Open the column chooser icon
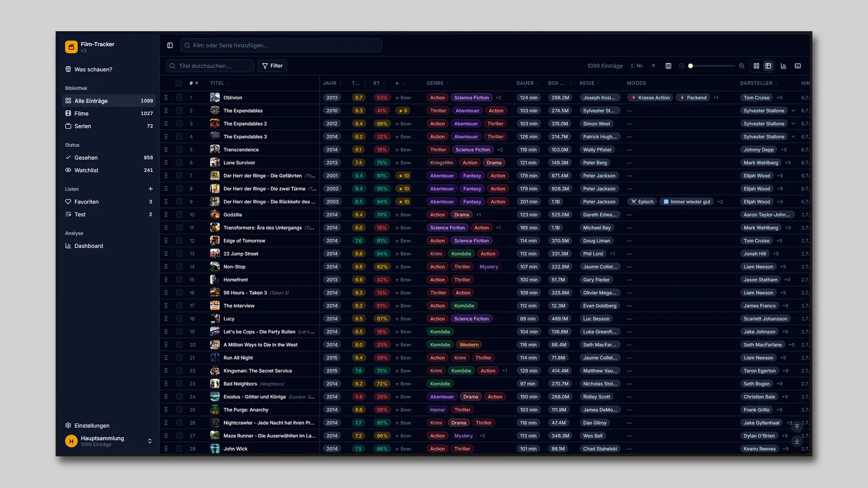This screenshot has height=488, width=868. [x=668, y=66]
